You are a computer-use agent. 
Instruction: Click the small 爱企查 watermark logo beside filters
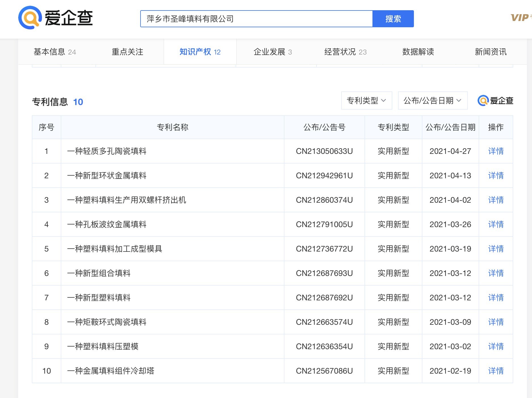click(x=495, y=101)
